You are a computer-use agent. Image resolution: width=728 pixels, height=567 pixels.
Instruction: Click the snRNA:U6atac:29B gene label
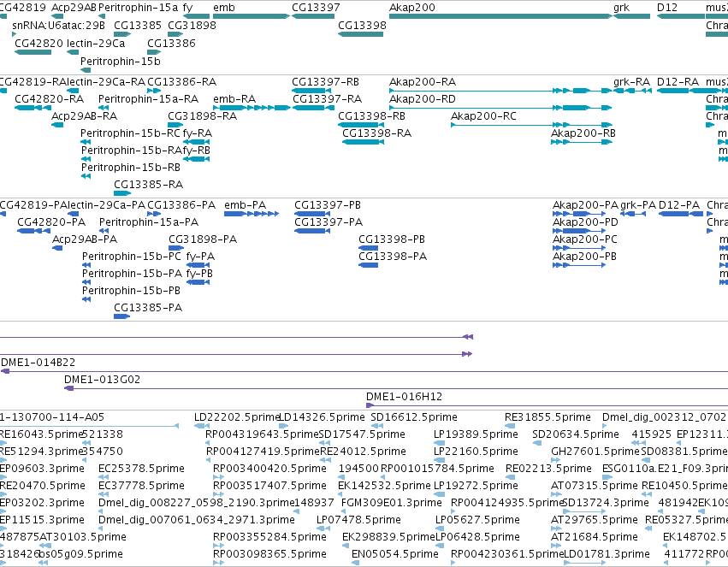58,26
